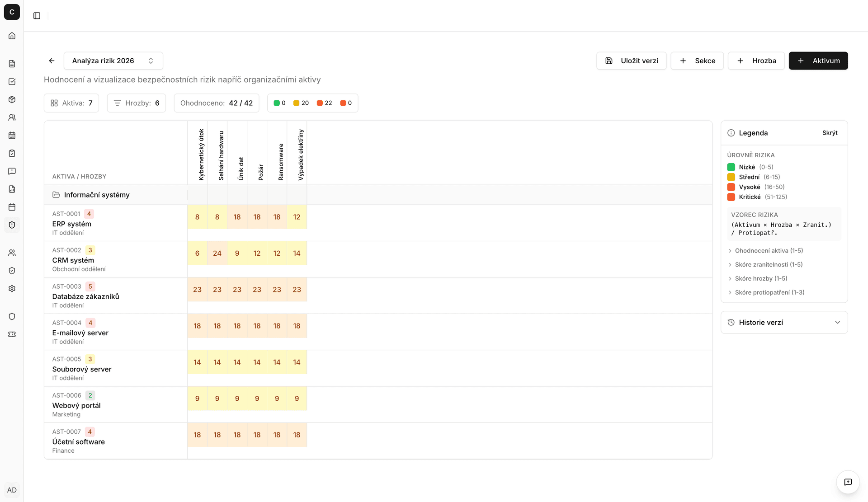Click the cube assets icon in sidebar
The height and width of the screenshot is (502, 868).
pos(12,99)
